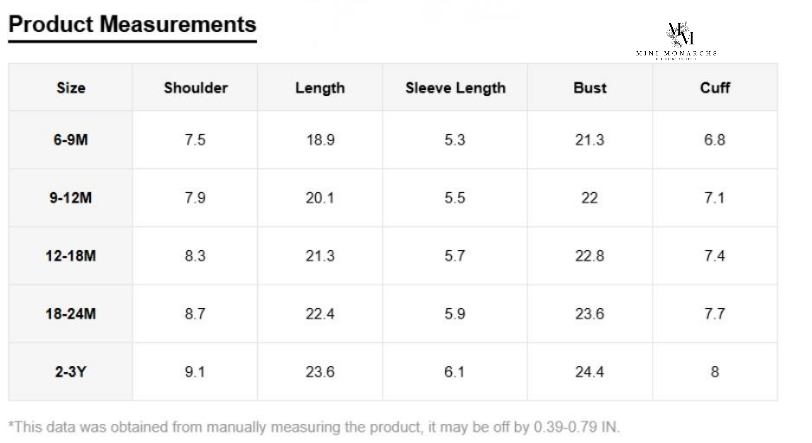Click the Length column header

320,88
